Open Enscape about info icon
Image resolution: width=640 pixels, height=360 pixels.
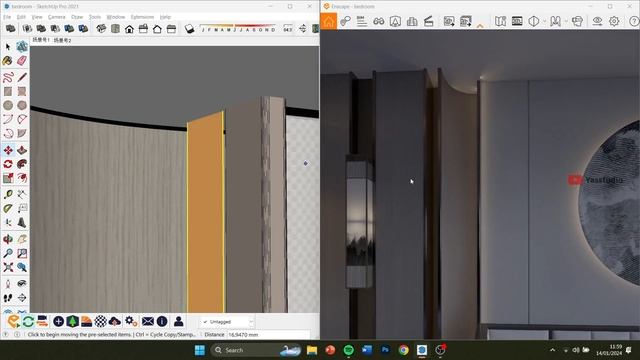pos(162,321)
